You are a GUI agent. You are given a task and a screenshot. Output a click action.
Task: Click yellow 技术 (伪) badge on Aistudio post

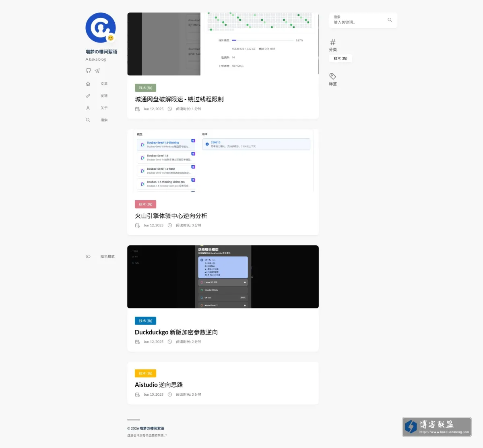[145, 374]
